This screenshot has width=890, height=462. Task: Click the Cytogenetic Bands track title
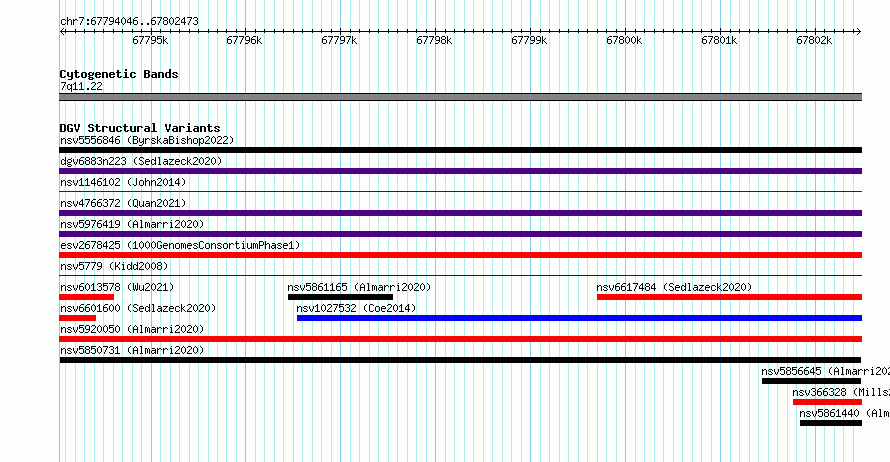click(x=119, y=74)
